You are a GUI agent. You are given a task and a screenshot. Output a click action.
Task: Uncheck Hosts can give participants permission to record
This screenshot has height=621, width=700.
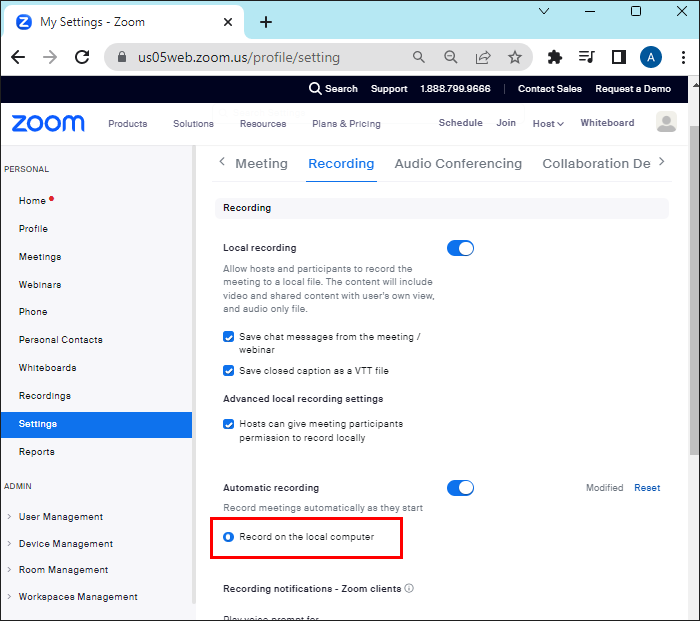229,424
